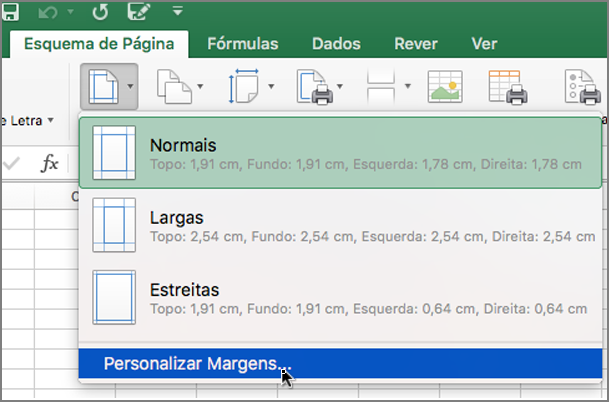The height and width of the screenshot is (402, 609).
Task: Open the Dados tab
Action: [336, 44]
